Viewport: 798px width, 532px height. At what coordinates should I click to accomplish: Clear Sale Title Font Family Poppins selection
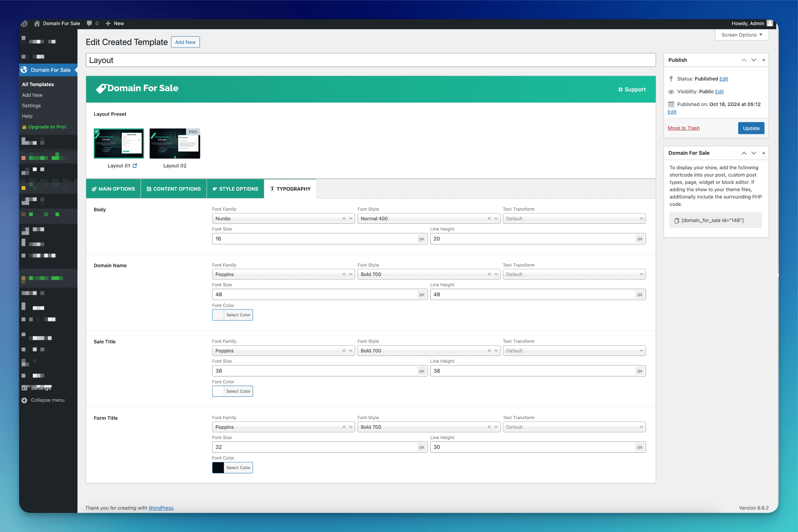344,351
